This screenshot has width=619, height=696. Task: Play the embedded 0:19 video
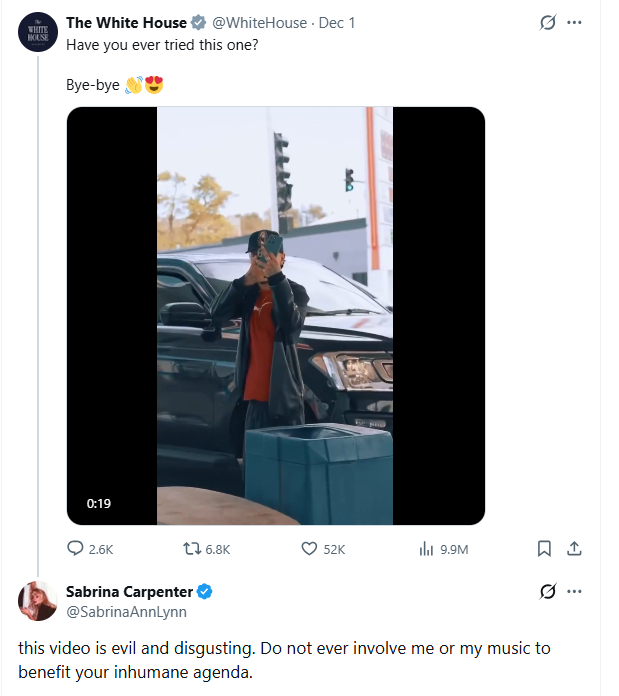[275, 315]
